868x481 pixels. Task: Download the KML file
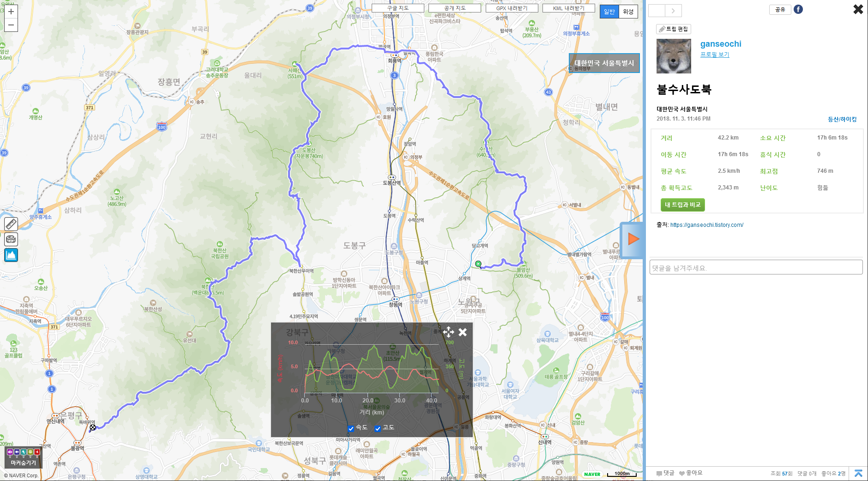coord(568,8)
